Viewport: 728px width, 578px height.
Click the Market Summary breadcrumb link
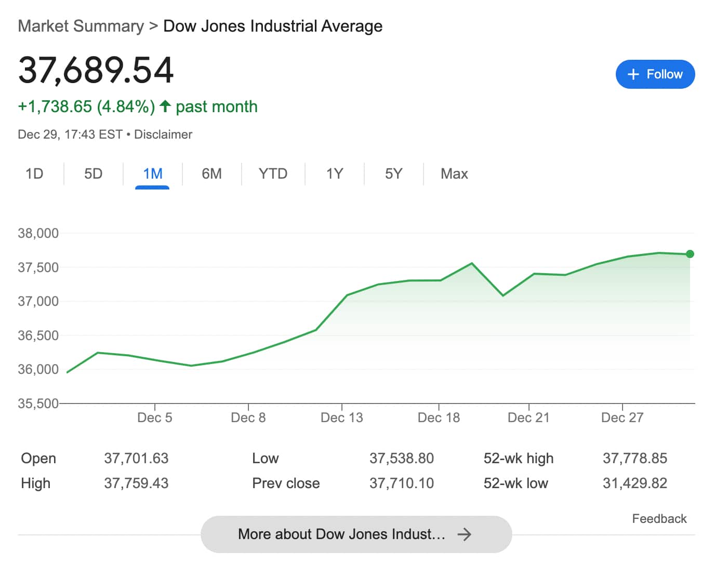[81, 26]
